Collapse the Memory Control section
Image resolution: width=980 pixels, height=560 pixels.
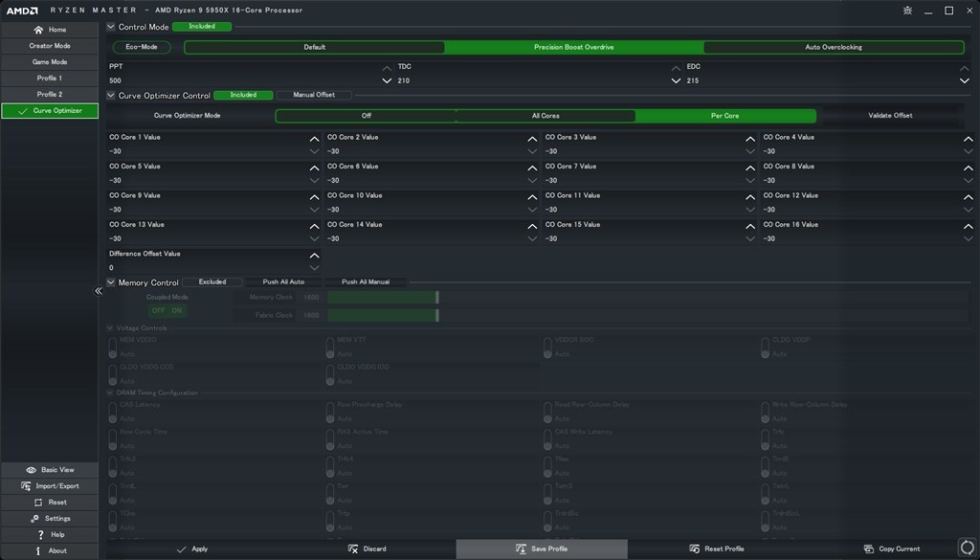pos(111,282)
